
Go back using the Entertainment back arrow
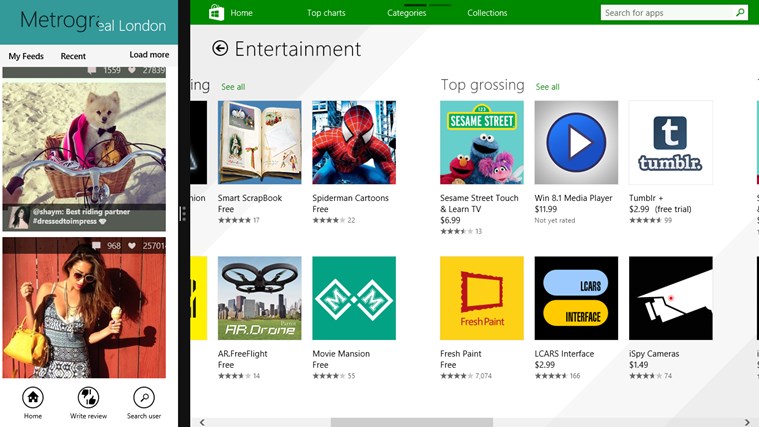coord(220,48)
